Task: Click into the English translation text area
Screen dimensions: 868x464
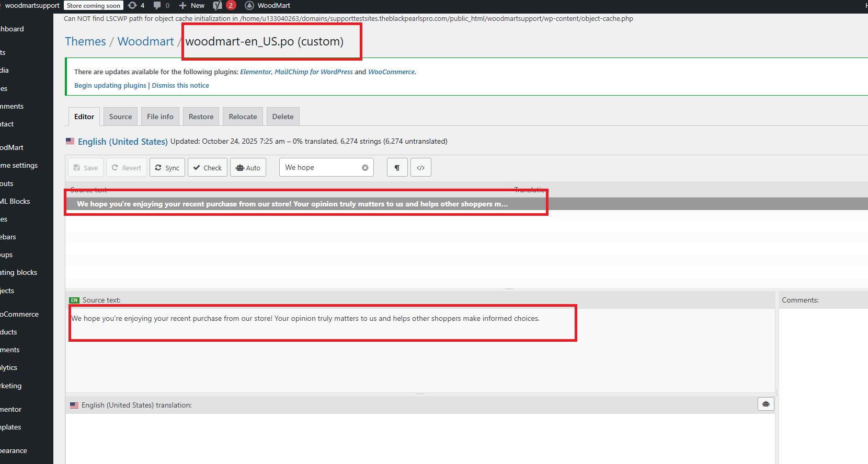Action: click(420, 439)
